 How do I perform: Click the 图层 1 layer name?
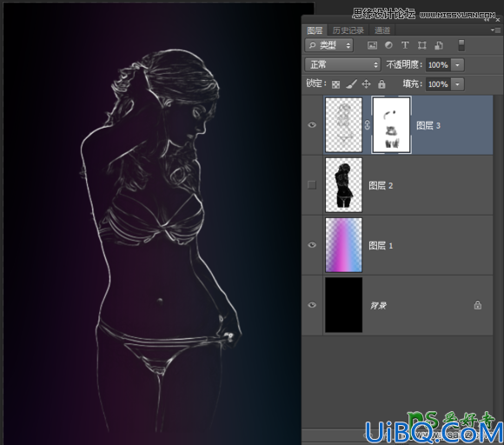click(381, 246)
